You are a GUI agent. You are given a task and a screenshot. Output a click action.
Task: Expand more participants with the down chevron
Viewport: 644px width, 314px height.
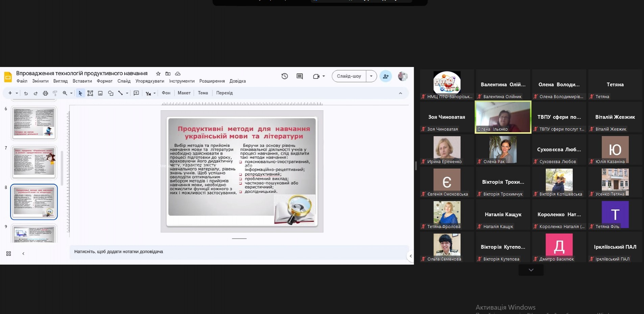pos(531,270)
